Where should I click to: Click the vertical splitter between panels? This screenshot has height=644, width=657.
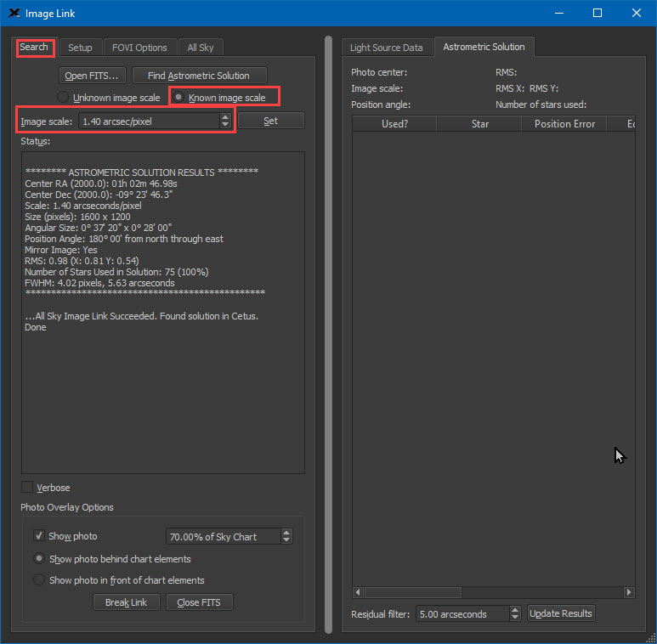click(328, 335)
